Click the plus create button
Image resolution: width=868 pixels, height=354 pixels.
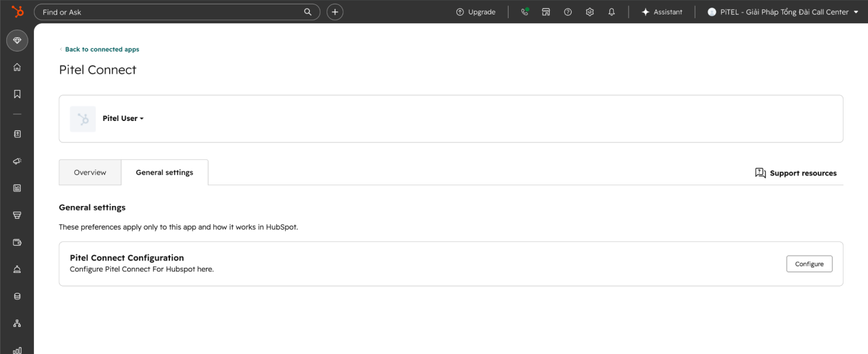[x=335, y=12]
